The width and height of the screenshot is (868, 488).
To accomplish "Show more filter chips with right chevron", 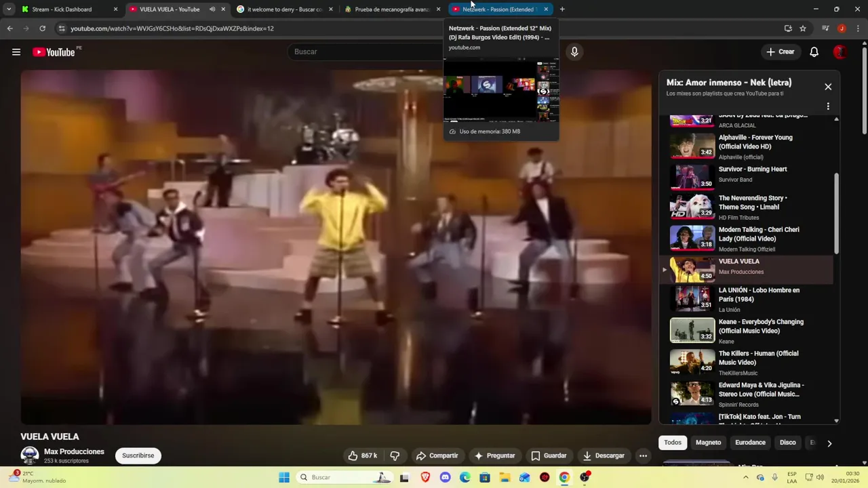I will click(x=829, y=443).
